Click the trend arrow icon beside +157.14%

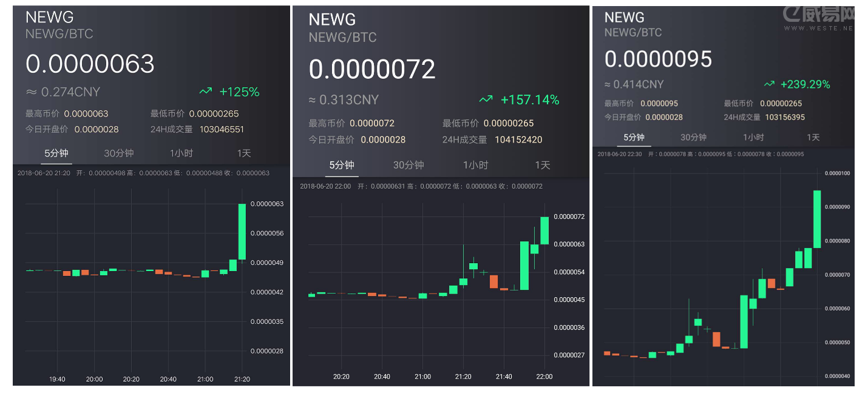(x=486, y=99)
